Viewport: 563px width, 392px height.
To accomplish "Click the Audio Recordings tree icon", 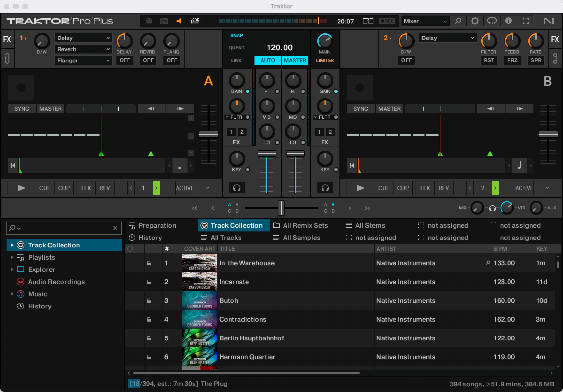I will (x=21, y=282).
